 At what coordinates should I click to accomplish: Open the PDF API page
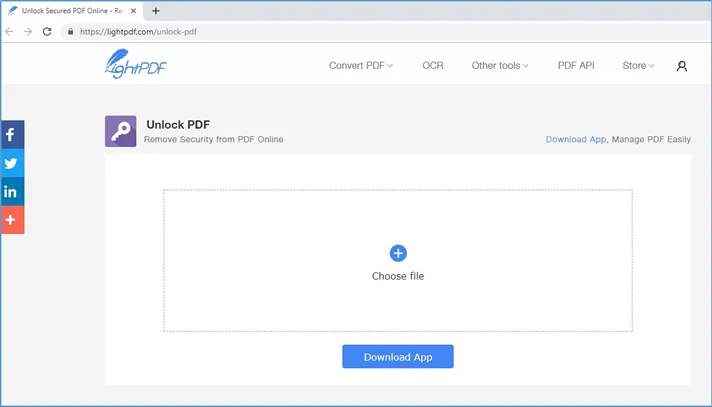(x=576, y=65)
